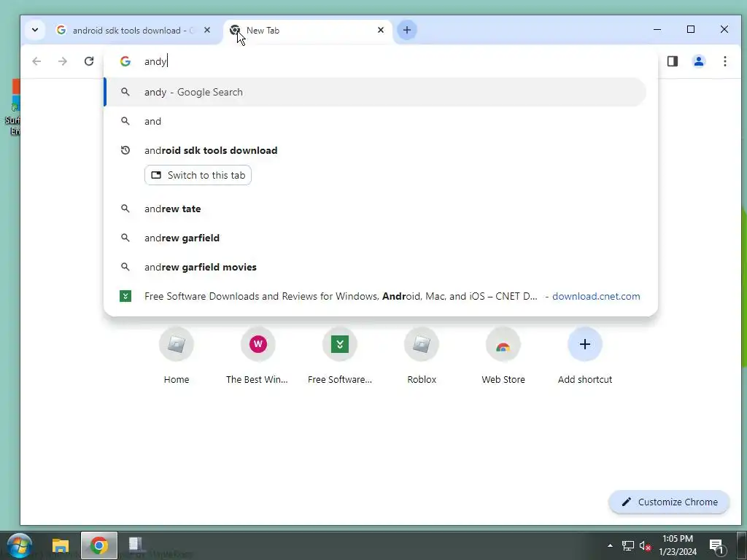The image size is (747, 560).
Task: Click the Google G icon in omnibox
Action: (125, 61)
